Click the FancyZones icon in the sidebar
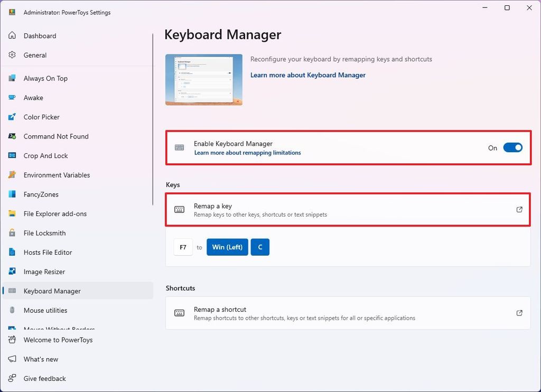The width and height of the screenshot is (541, 392). [12, 194]
